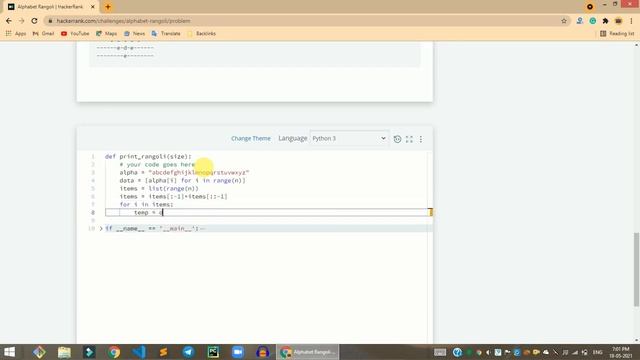
Task: Click the ENG language indicator
Action: (598, 352)
